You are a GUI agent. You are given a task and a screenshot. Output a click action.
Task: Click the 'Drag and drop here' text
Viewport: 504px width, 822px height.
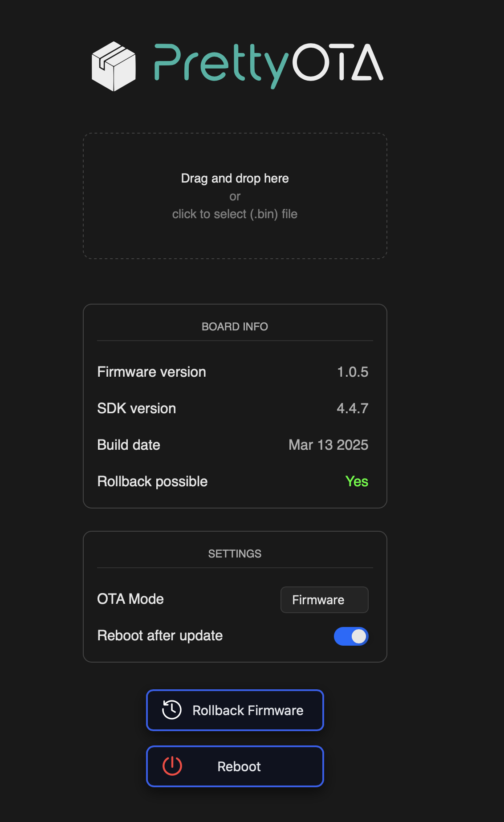[x=235, y=179]
